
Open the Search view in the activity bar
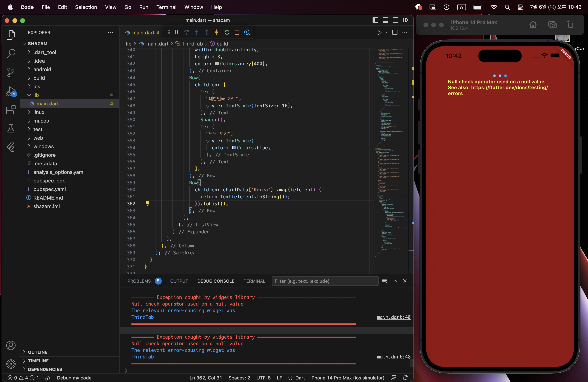coord(11,53)
